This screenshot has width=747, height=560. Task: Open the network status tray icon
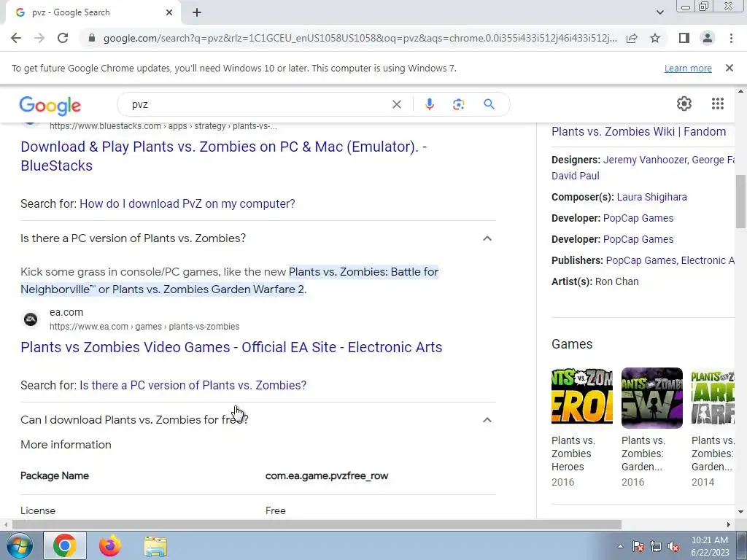656,546
